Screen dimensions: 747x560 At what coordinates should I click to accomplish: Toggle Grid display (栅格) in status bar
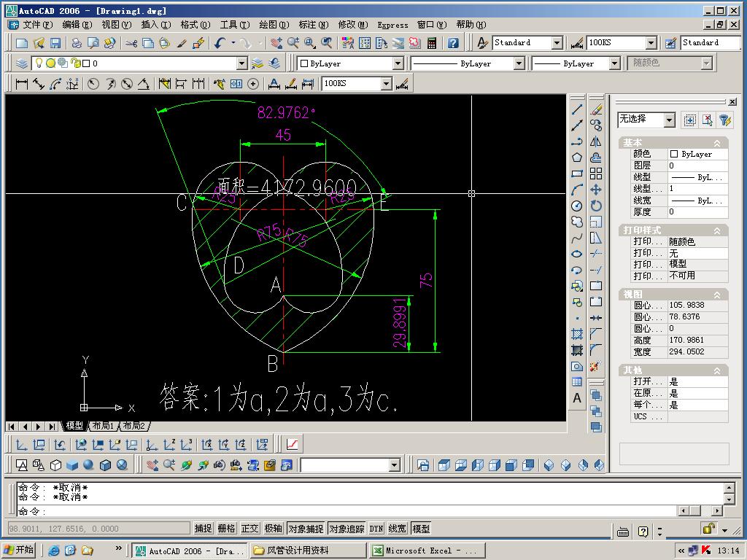[226, 528]
